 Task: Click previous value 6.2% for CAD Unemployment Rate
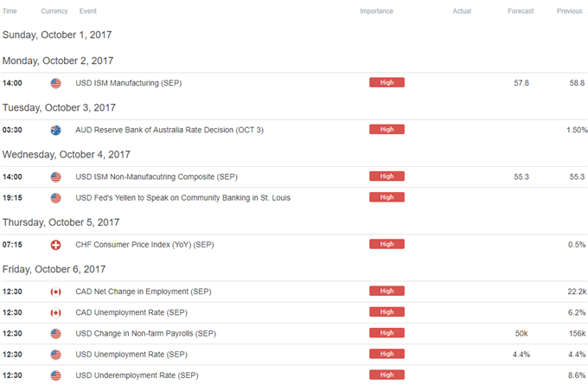(x=577, y=312)
